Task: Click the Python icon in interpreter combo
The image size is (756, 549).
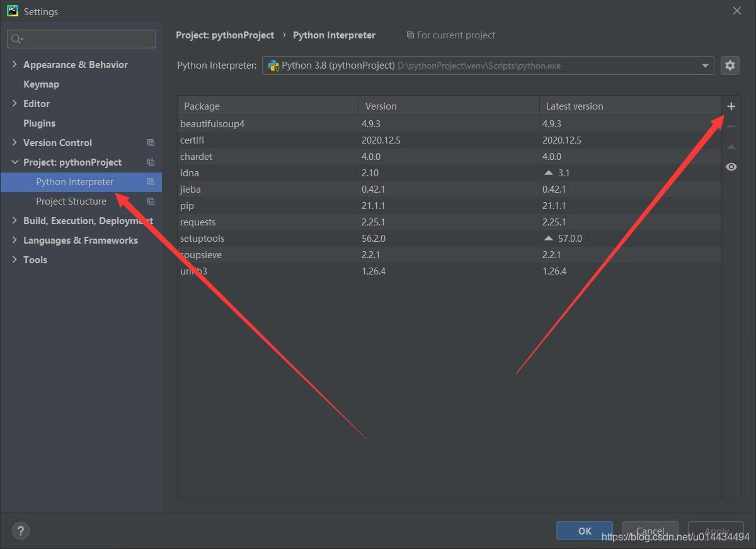Action: (273, 65)
